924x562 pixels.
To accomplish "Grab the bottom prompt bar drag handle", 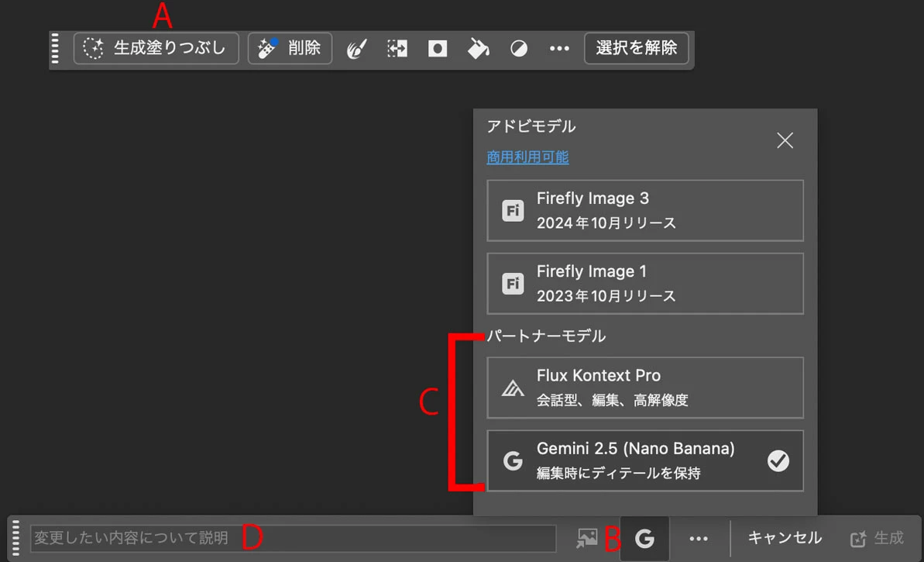I will tap(16, 538).
